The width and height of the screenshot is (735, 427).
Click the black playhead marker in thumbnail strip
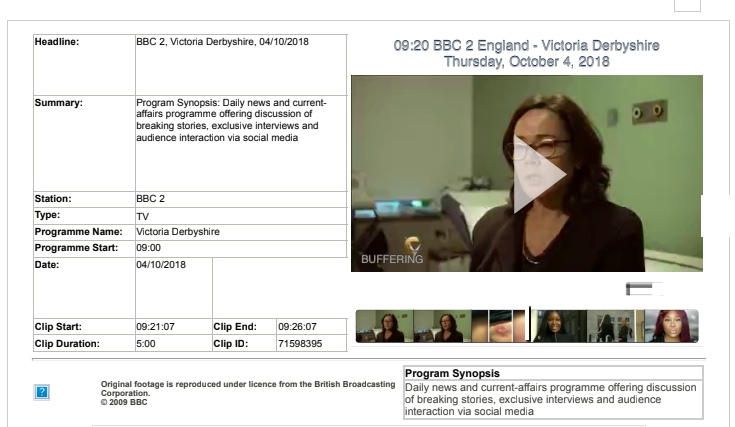[x=529, y=325]
